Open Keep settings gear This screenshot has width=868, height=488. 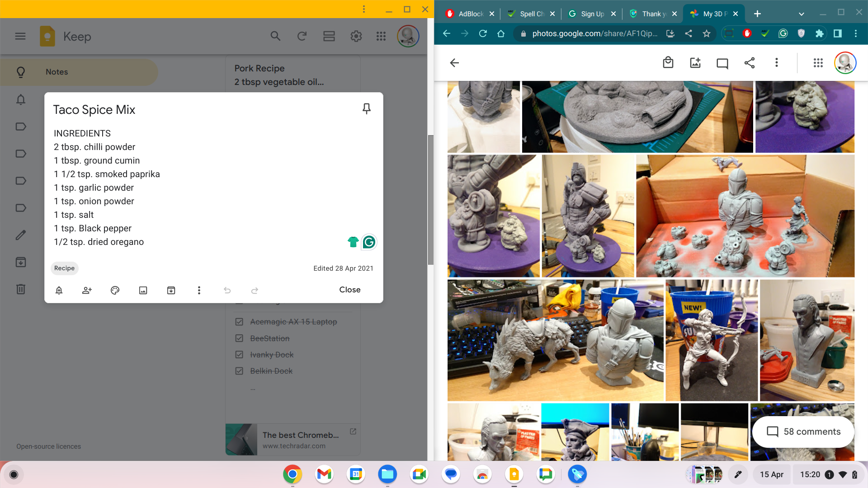click(x=356, y=36)
